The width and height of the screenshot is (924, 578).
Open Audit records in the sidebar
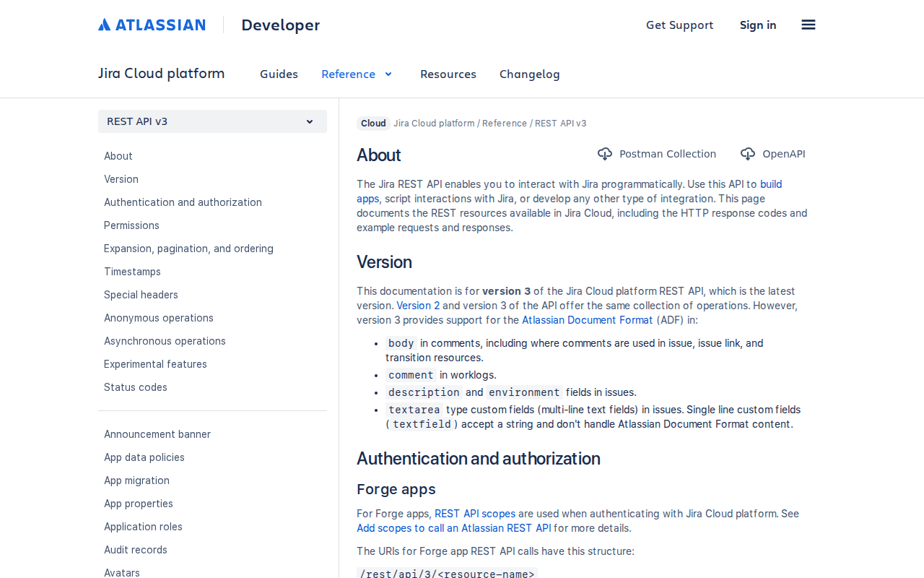click(x=136, y=550)
